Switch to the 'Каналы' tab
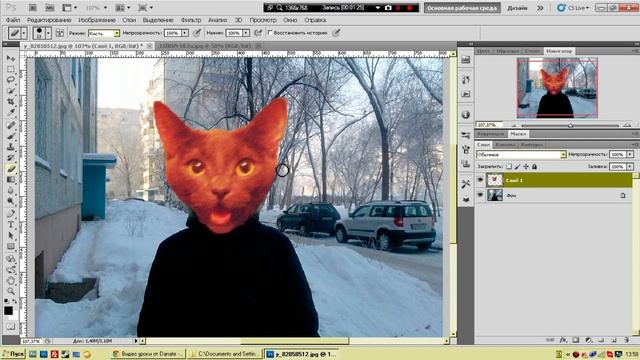 coord(504,144)
